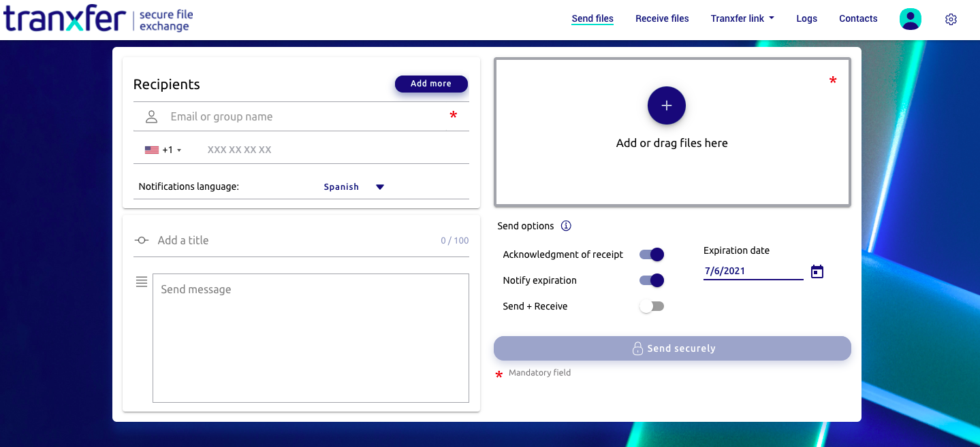This screenshot has height=447, width=980.
Task: Enable Send + Receive
Action: click(651, 305)
